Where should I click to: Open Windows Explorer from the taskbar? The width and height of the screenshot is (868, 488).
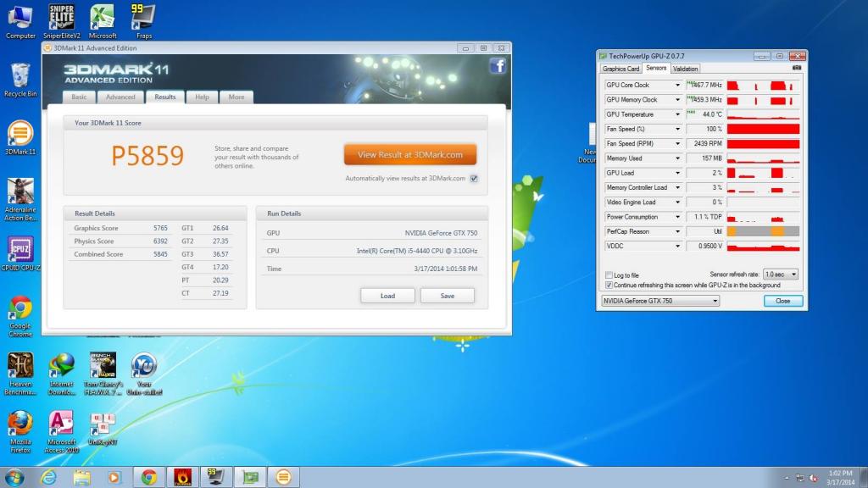pyautogui.click(x=82, y=477)
